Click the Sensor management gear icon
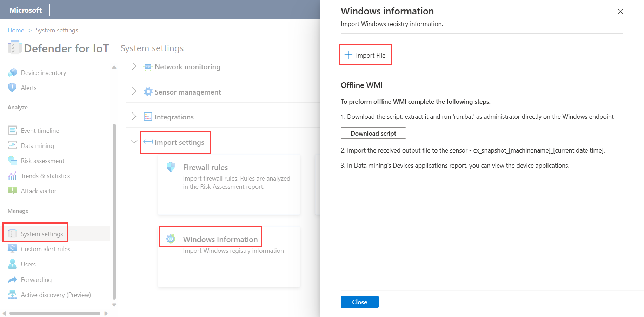This screenshot has width=644, height=317. (x=148, y=92)
